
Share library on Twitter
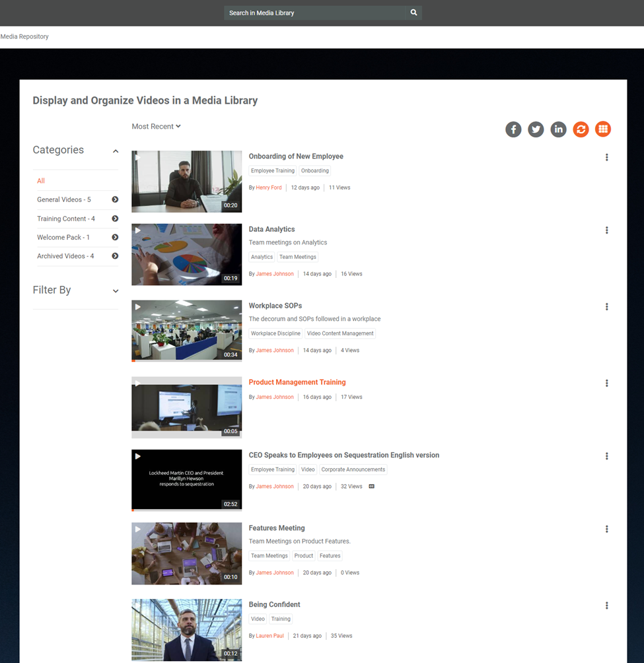[x=536, y=129]
